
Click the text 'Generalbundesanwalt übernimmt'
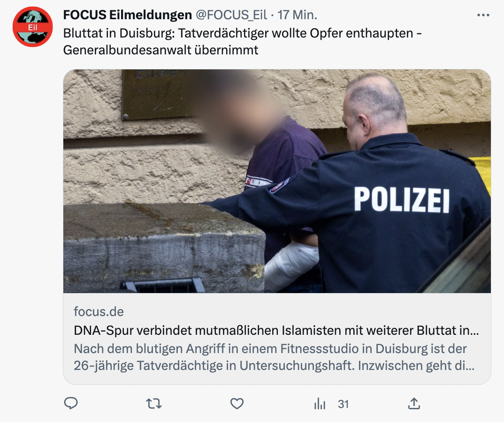[x=160, y=50]
